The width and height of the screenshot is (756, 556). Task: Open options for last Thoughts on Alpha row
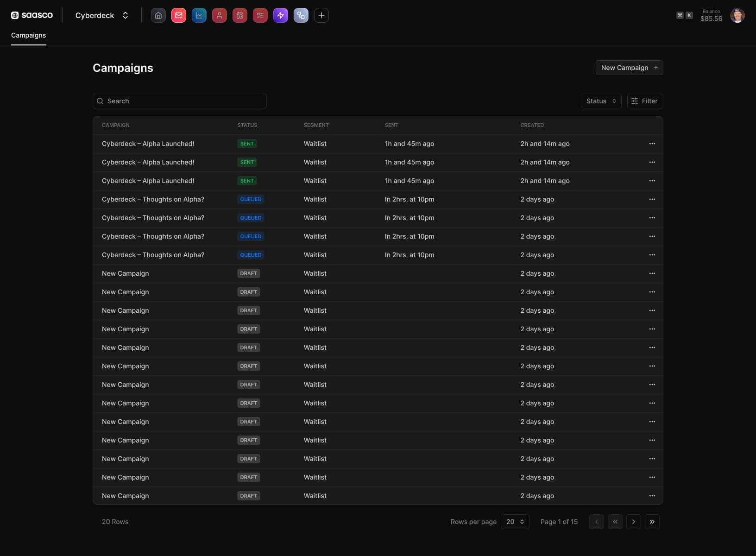(x=652, y=255)
